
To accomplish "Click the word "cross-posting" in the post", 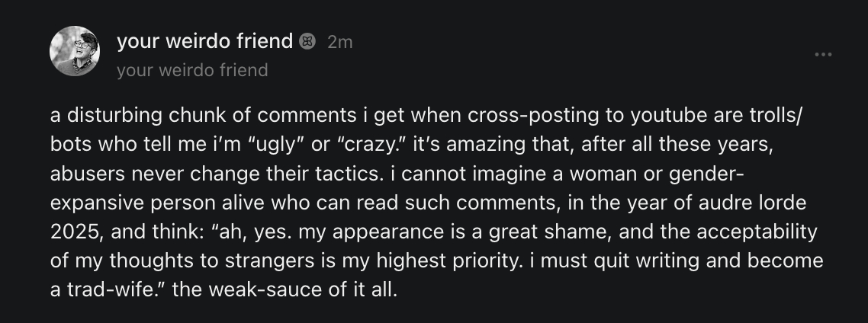I will click(x=521, y=115).
